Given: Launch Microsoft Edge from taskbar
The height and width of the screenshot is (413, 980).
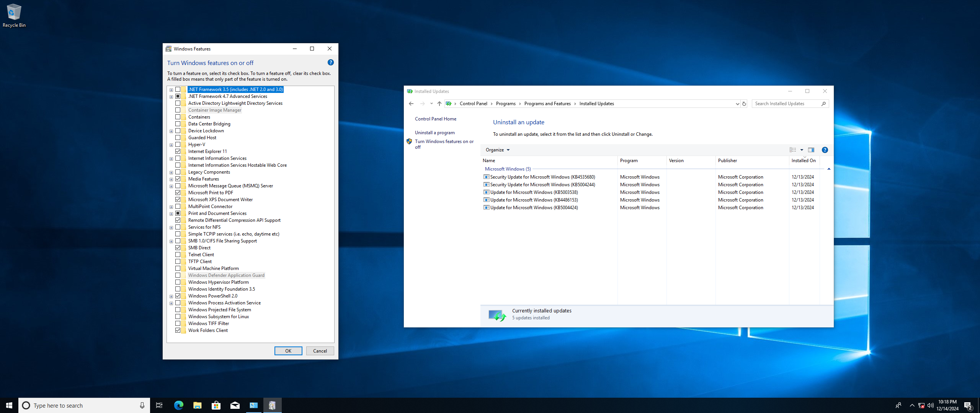Looking at the screenshot, I should (178, 405).
